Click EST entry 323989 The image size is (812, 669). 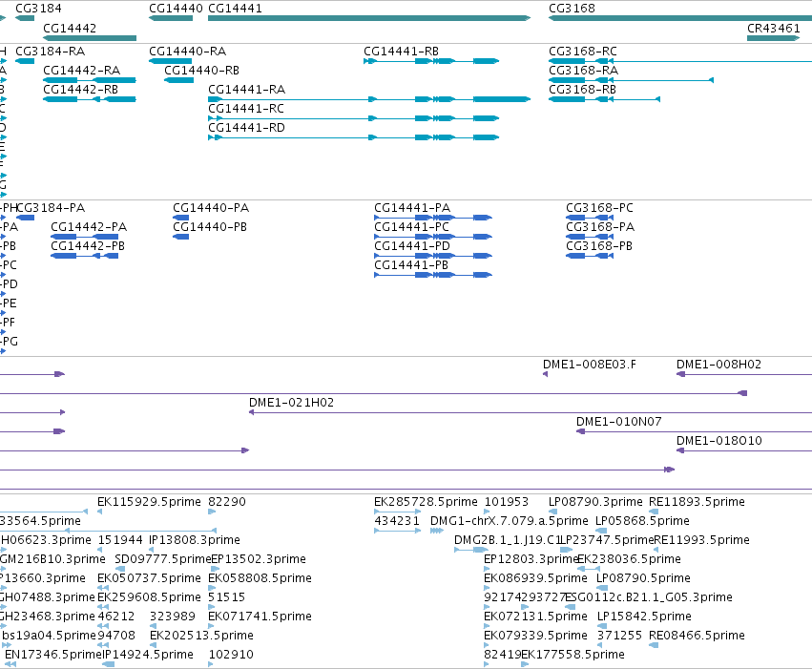pos(173,617)
